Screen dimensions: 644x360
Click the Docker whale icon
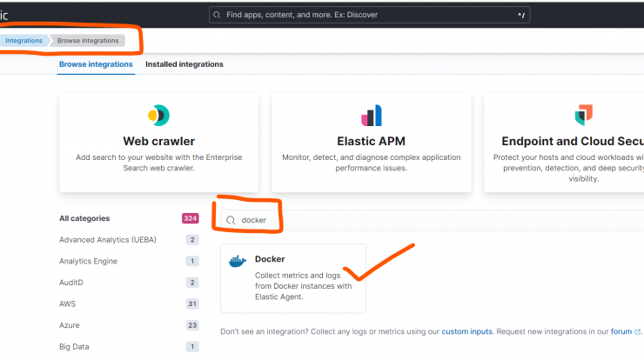(238, 261)
